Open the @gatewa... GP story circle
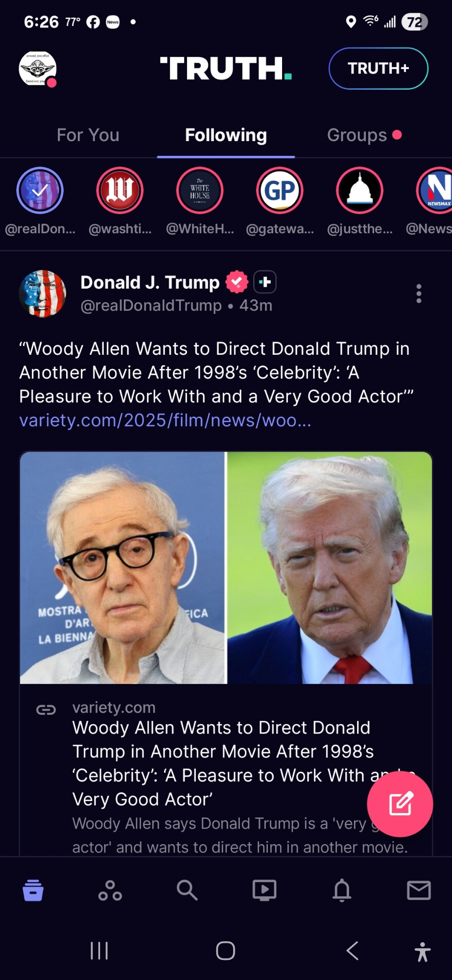452x980 pixels. [x=280, y=191]
